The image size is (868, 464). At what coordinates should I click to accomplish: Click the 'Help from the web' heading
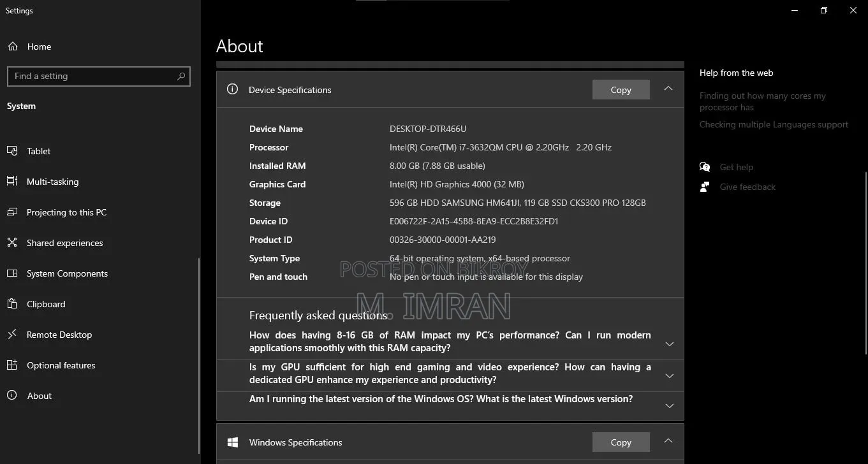pyautogui.click(x=736, y=73)
